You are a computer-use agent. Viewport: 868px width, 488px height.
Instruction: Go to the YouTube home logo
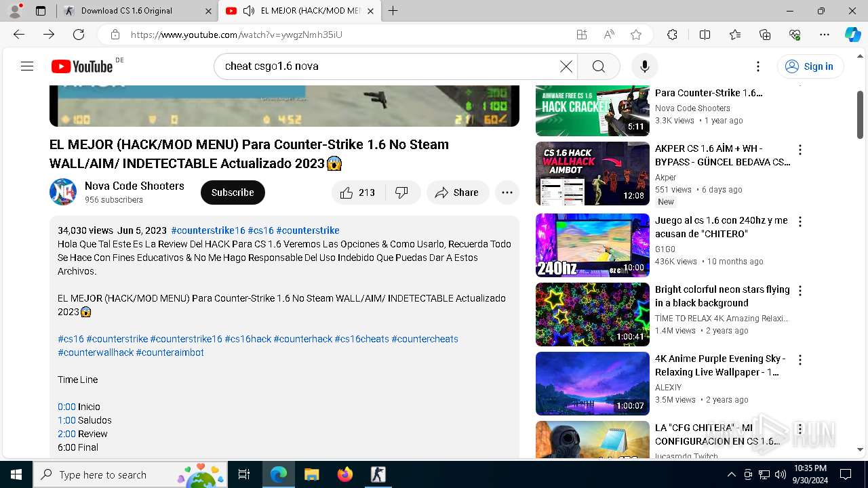pyautogui.click(x=82, y=66)
